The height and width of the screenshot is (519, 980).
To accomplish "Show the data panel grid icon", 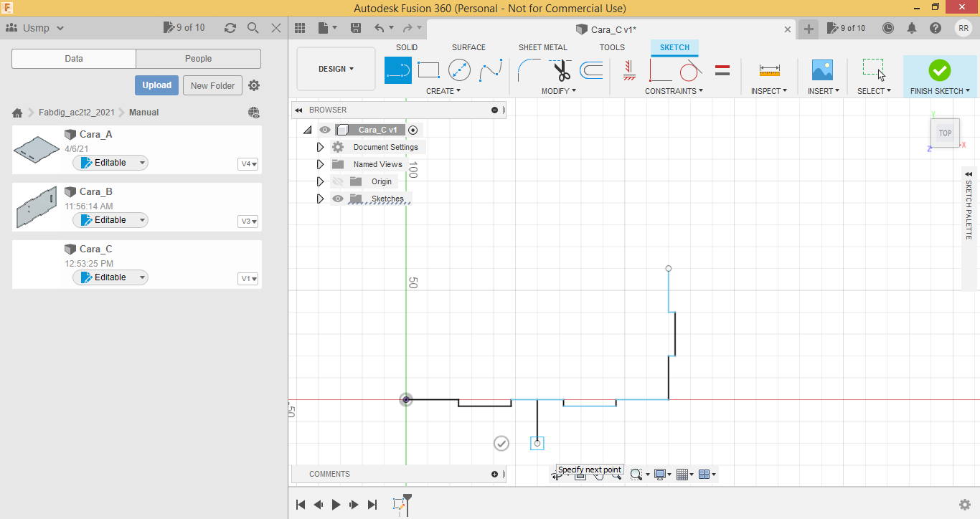I will click(300, 28).
